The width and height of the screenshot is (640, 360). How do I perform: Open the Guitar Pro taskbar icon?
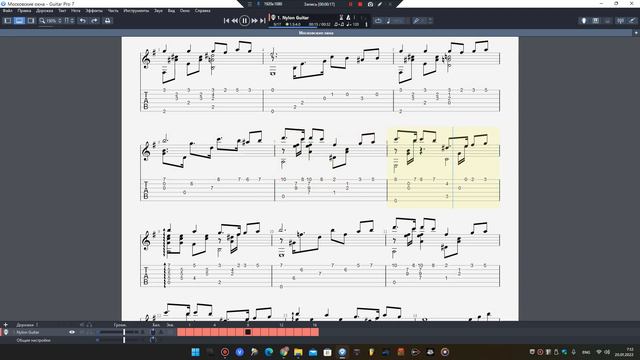(x=342, y=352)
